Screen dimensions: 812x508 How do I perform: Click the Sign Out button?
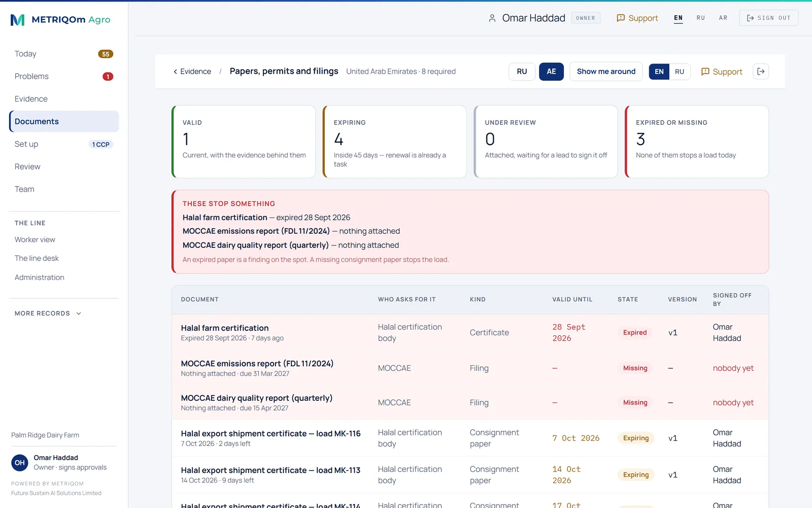pyautogui.click(x=768, y=18)
